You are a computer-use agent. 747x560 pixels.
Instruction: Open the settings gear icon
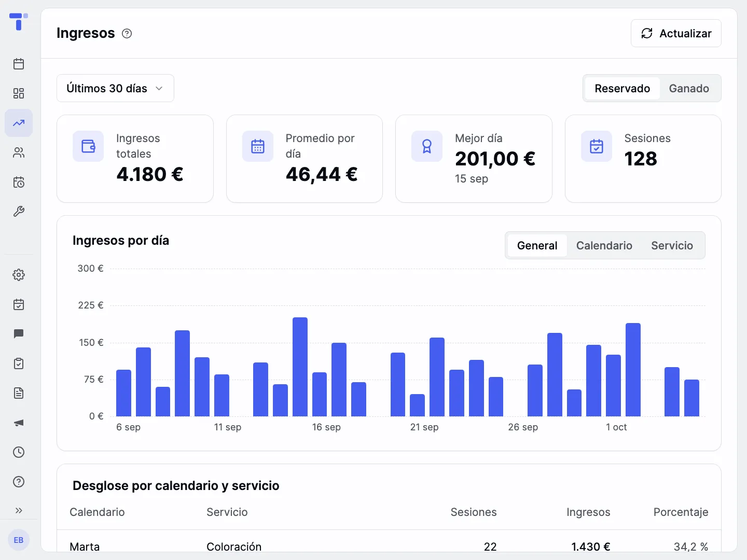point(19,275)
